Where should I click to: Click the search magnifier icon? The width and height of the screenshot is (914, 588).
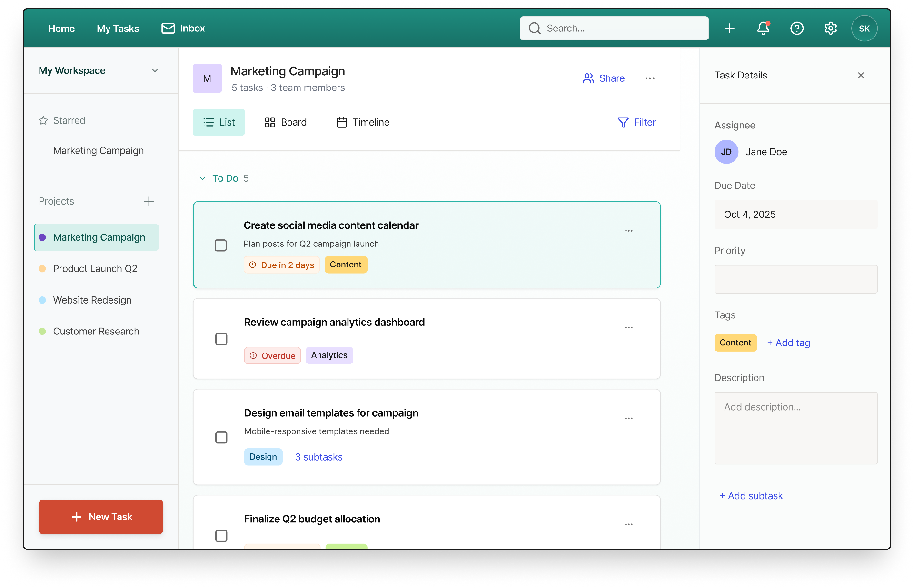coord(535,29)
